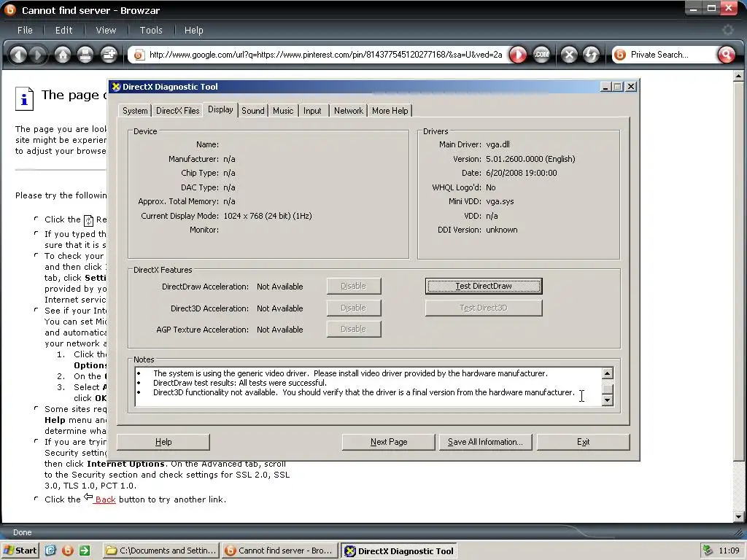Switch to Cannot find server taskbar button

click(279, 551)
